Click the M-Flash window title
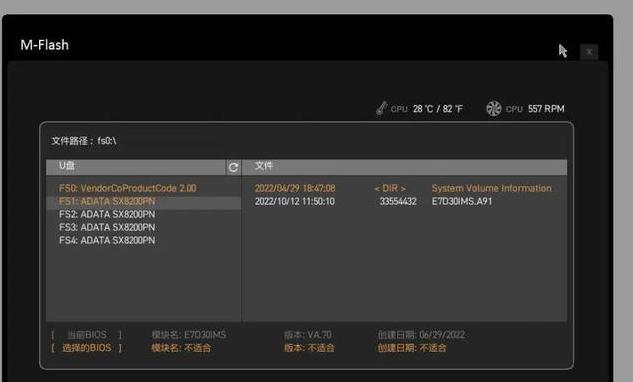The image size is (633, 382). 44,45
